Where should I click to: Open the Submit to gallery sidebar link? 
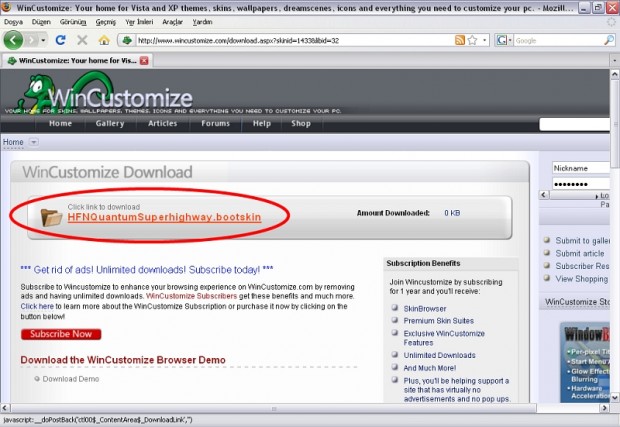pyautogui.click(x=582, y=241)
